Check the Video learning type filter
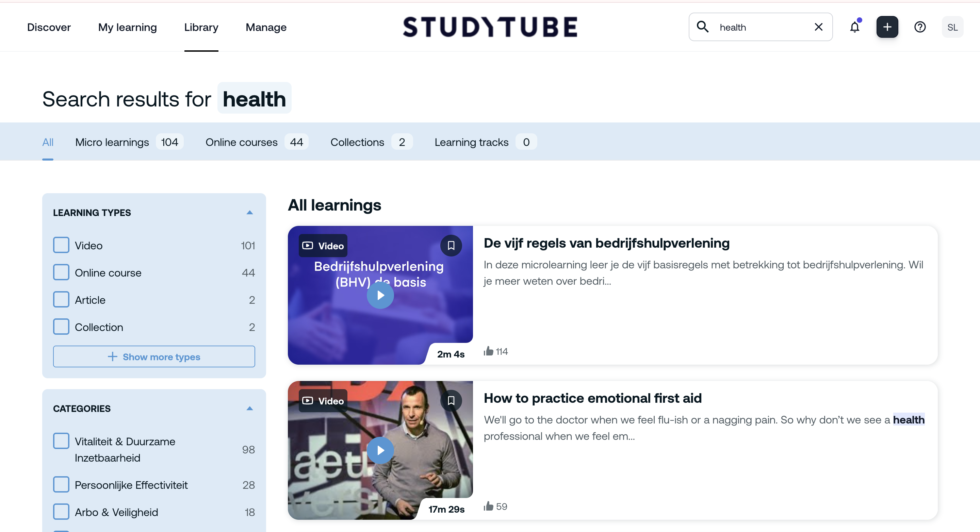 tap(61, 245)
